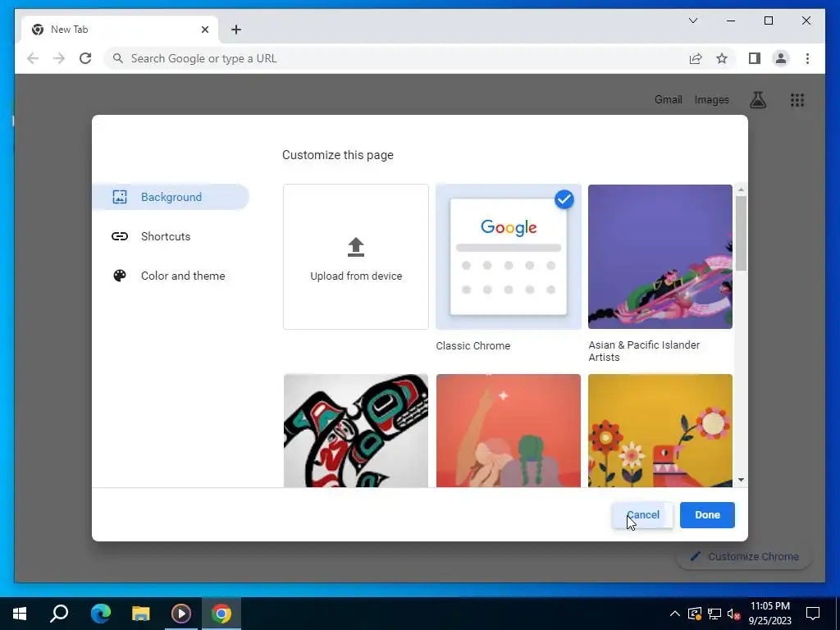Viewport: 840px width, 630px height.
Task: Click the security warning tray icon
Action: click(694, 614)
